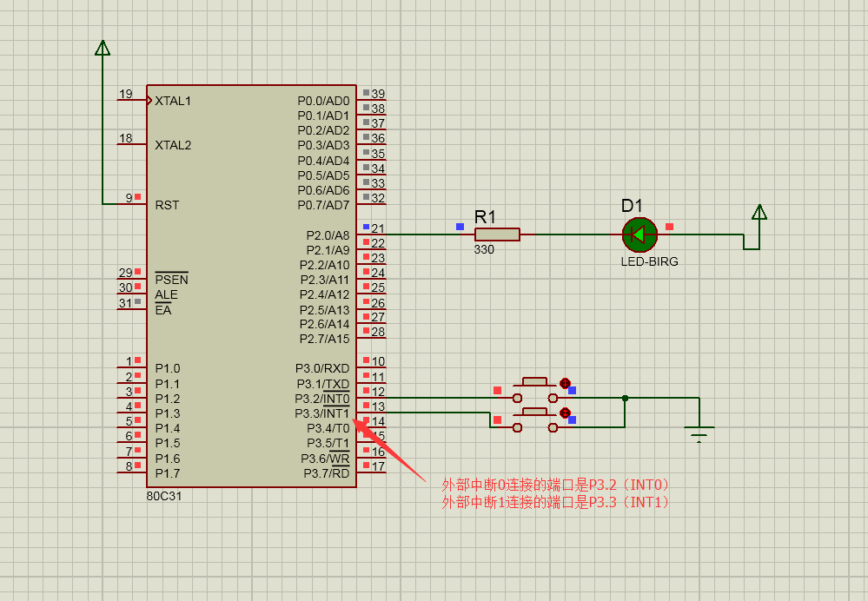This screenshot has height=601, width=868.
Task: Click the PSEN pin label
Action: tap(172, 280)
